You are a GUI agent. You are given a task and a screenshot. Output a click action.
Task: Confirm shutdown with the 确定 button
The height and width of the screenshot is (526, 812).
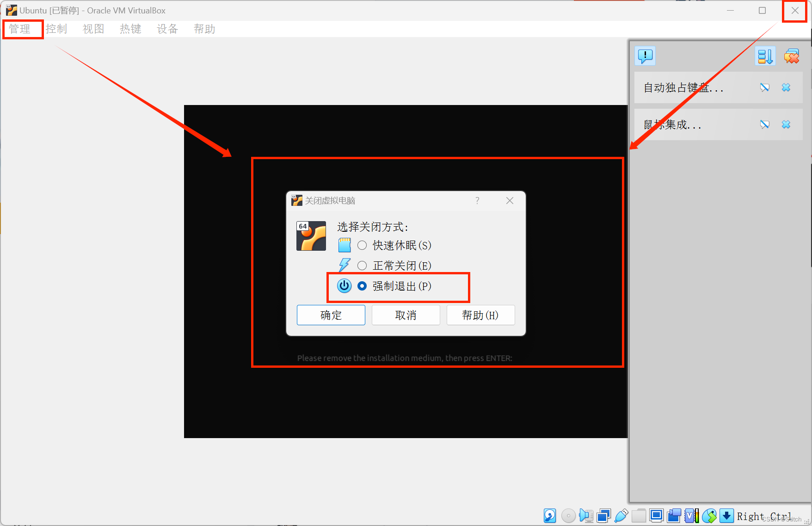coord(331,315)
